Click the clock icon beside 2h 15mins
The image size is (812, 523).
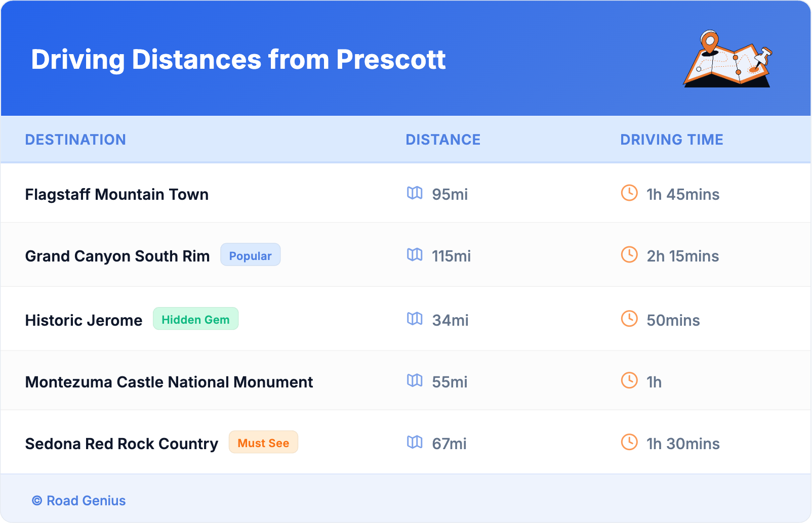[629, 255]
